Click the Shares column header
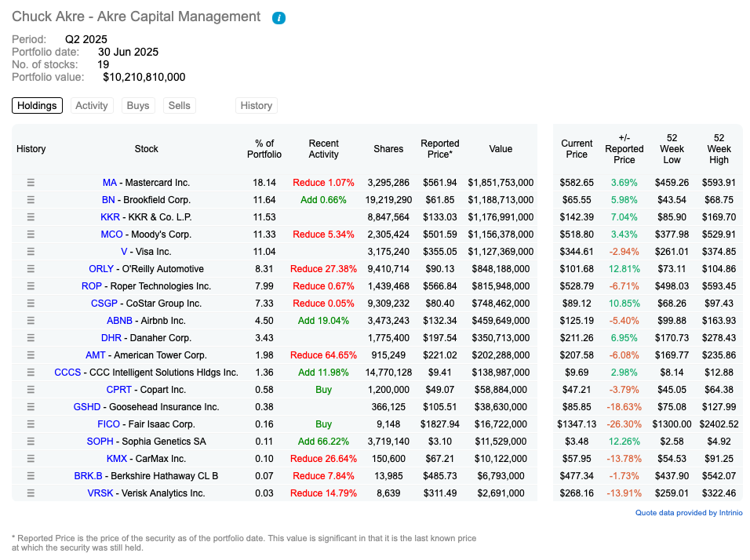Viewport: 750px width, 560px height. tap(388, 149)
